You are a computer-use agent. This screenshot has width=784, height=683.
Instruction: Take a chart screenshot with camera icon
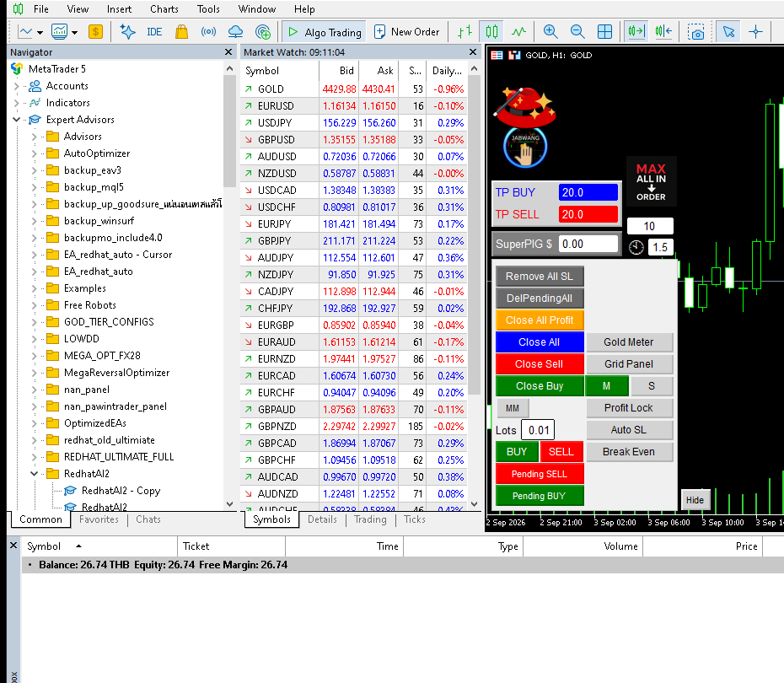(x=695, y=32)
